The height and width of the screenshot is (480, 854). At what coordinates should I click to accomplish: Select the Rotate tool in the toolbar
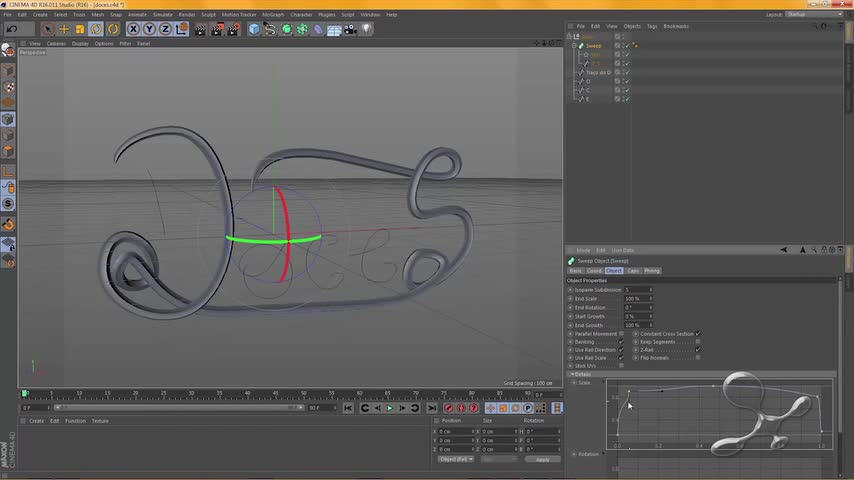pos(96,29)
